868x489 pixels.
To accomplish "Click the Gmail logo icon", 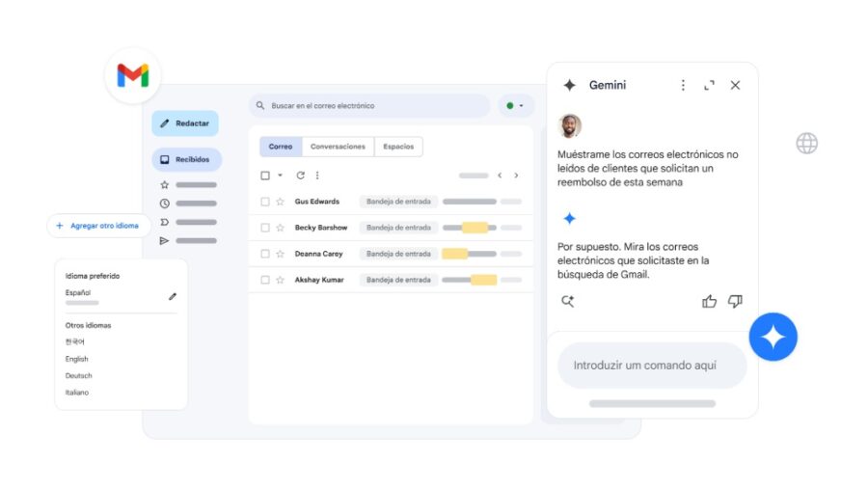I will [133, 75].
